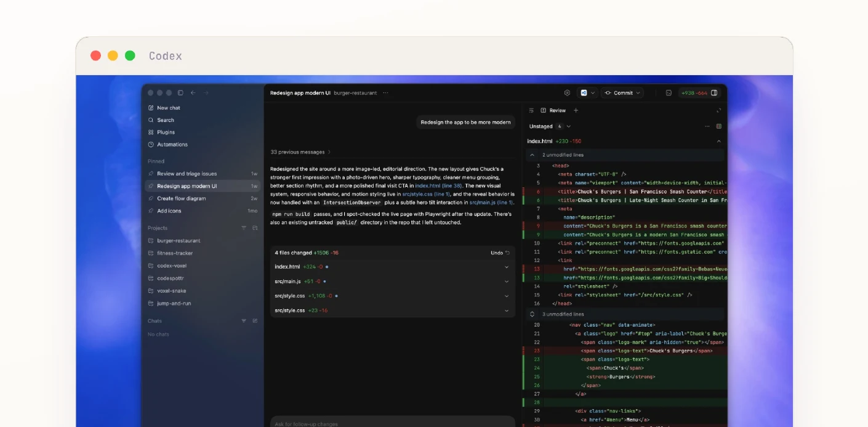Viewport: 868px width, 427px height.
Task: Toggle split diff view icon
Action: tap(718, 126)
